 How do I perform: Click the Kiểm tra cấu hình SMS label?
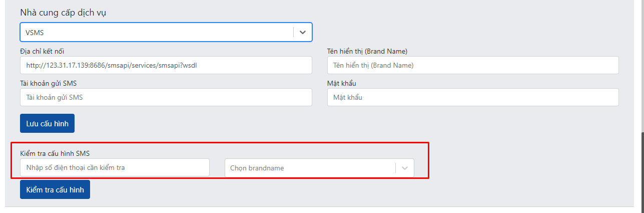click(x=55, y=153)
